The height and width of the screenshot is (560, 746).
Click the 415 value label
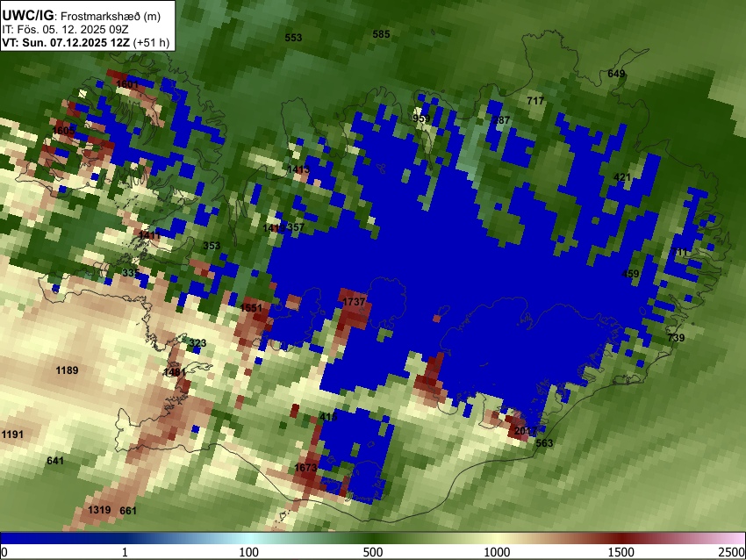click(328, 417)
